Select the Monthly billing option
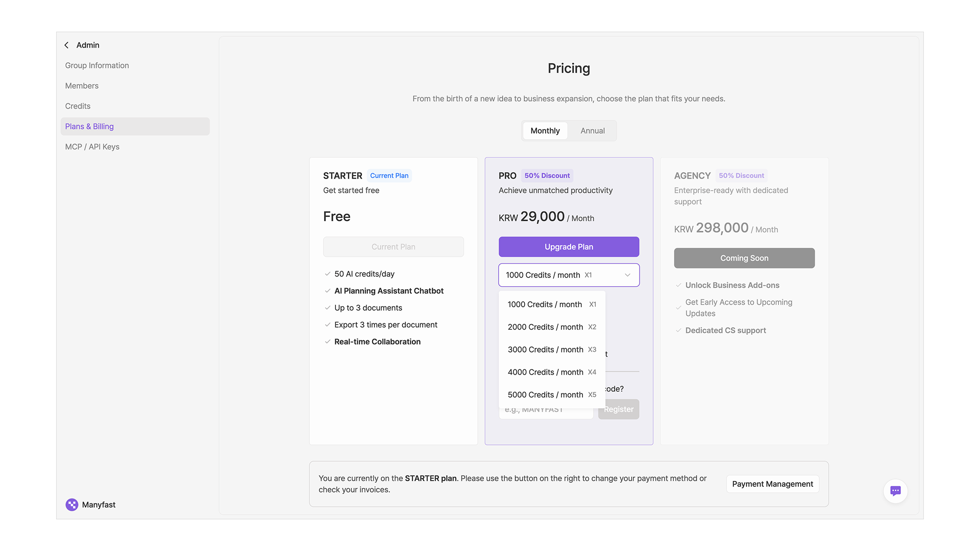The image size is (980, 551). (545, 131)
